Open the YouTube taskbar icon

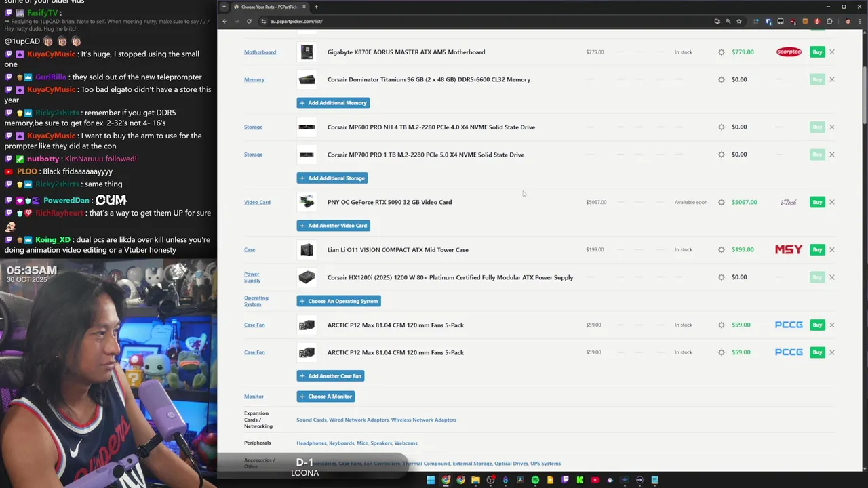click(595, 480)
